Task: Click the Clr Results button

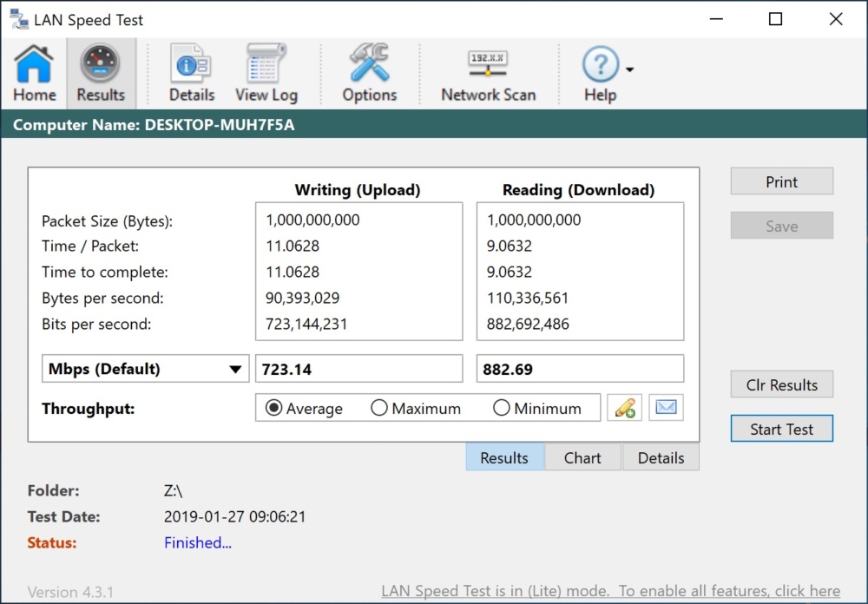Action: pos(782,384)
